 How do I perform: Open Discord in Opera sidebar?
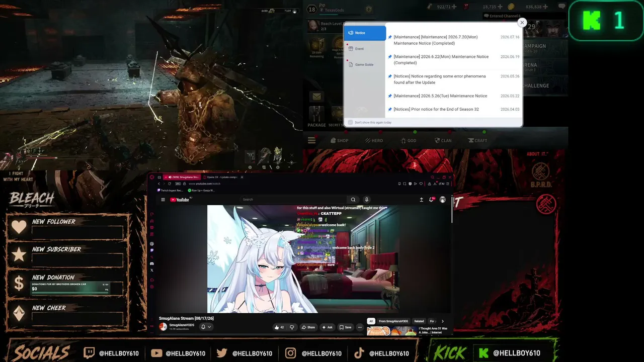point(152,263)
